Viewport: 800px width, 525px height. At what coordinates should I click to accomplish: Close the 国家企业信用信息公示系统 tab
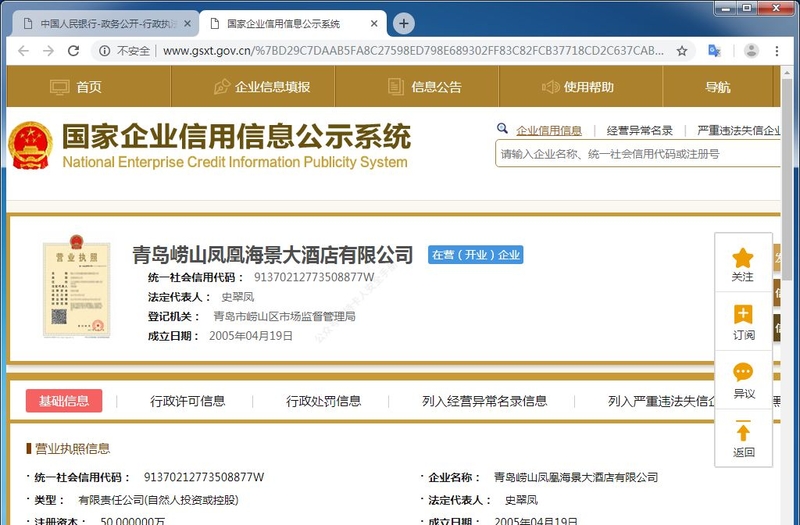(x=374, y=23)
